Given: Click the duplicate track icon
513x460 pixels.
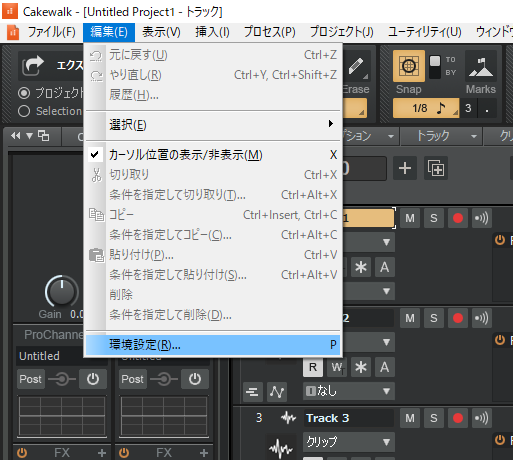Looking at the screenshot, I should coord(436,168).
